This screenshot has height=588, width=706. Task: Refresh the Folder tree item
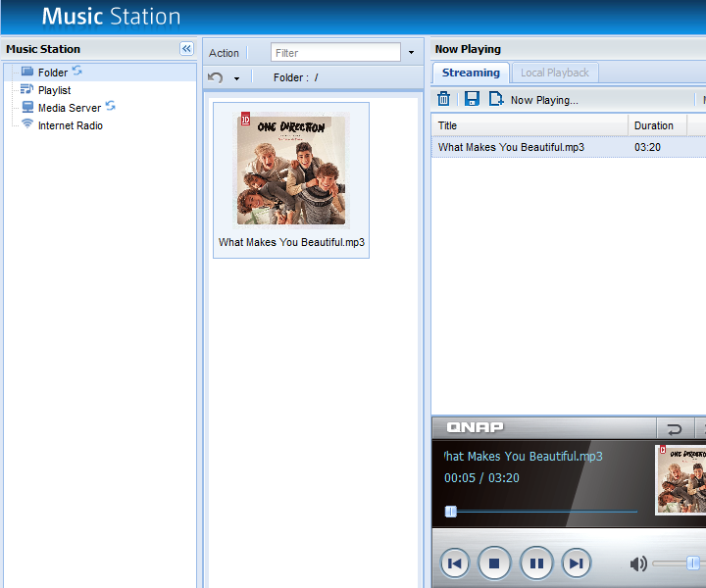77,72
